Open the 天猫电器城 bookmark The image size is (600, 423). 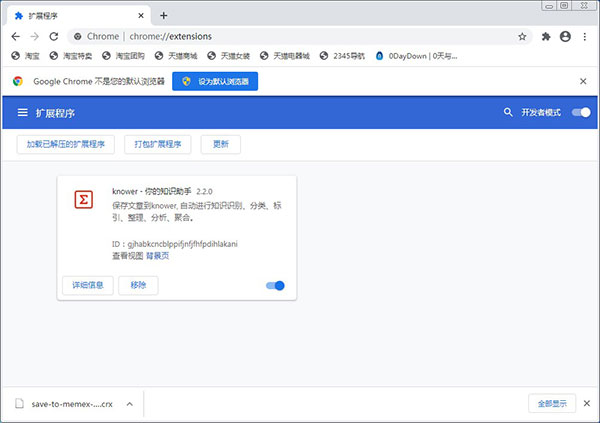click(284, 56)
